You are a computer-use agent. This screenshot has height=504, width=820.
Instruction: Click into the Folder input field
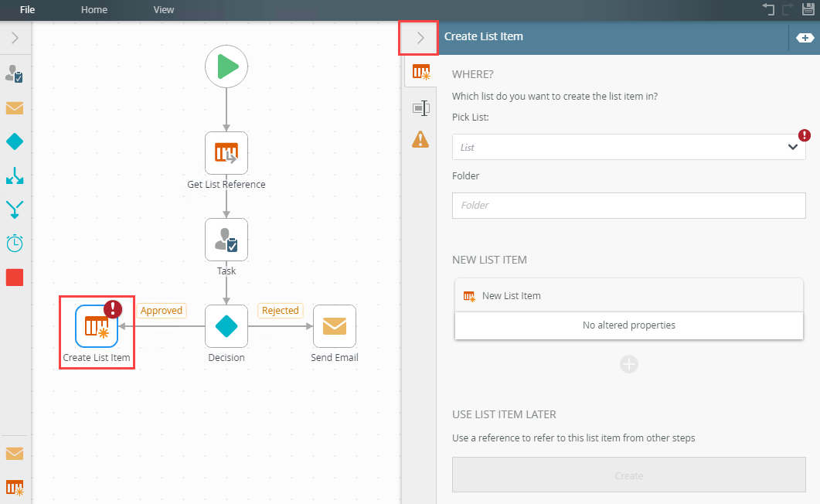pyautogui.click(x=628, y=206)
